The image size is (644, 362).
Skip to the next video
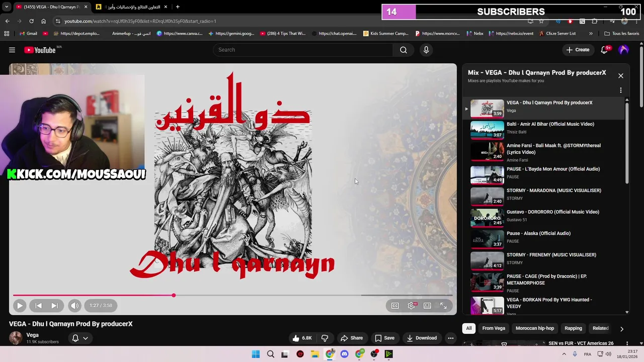(x=54, y=305)
